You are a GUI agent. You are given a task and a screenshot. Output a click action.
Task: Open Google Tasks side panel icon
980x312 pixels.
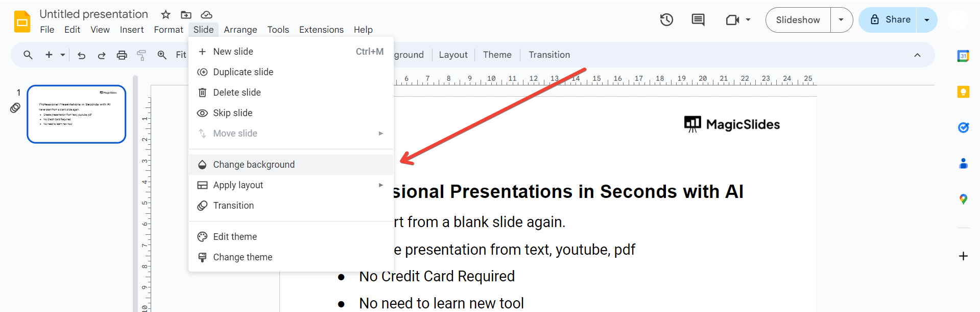963,127
